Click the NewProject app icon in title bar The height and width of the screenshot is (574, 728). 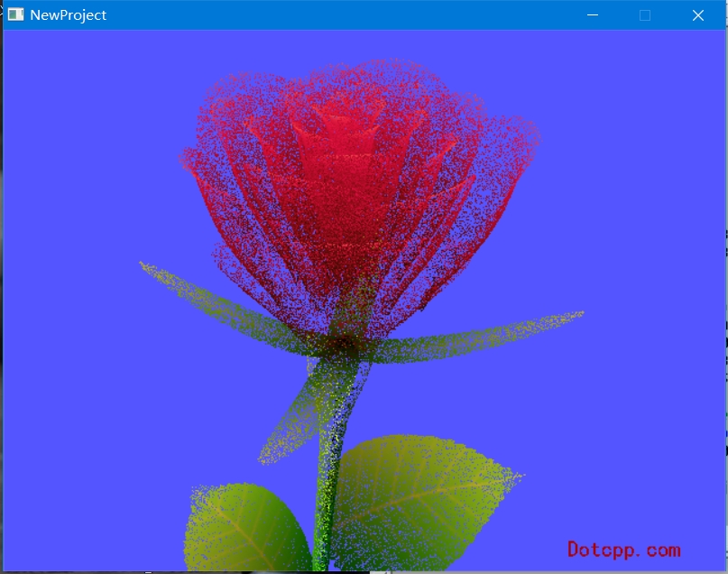(x=15, y=14)
